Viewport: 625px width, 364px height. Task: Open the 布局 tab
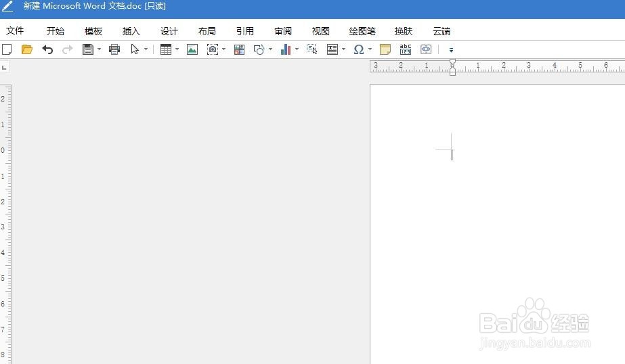pos(207,30)
